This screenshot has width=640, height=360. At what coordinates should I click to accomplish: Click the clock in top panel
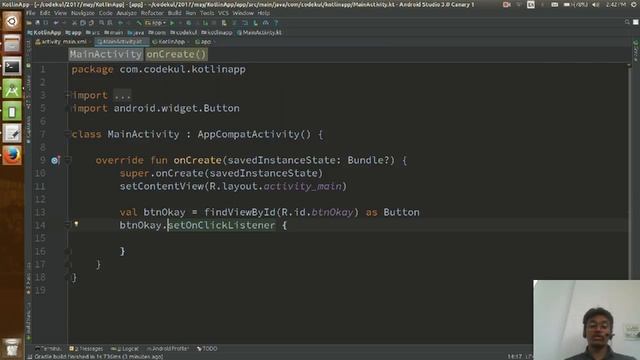pos(616,4)
